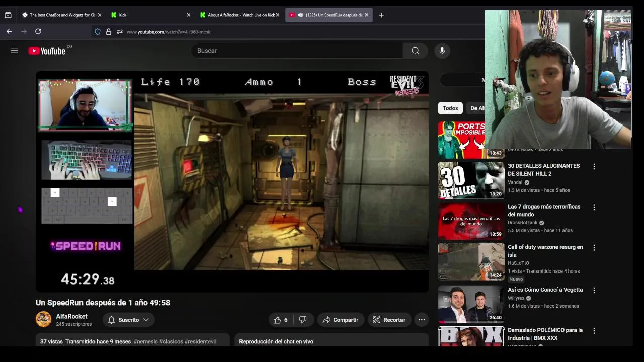Viewport: 644px width, 362px height.
Task: Open AlfaRocket channel avatar
Action: click(x=43, y=319)
